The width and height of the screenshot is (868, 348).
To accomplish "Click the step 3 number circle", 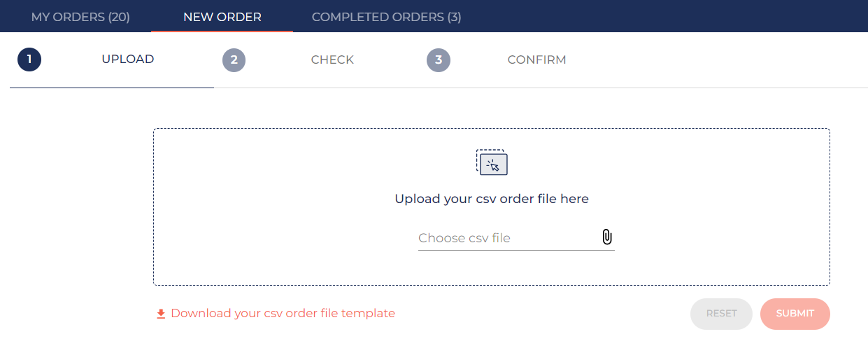I will [439, 60].
